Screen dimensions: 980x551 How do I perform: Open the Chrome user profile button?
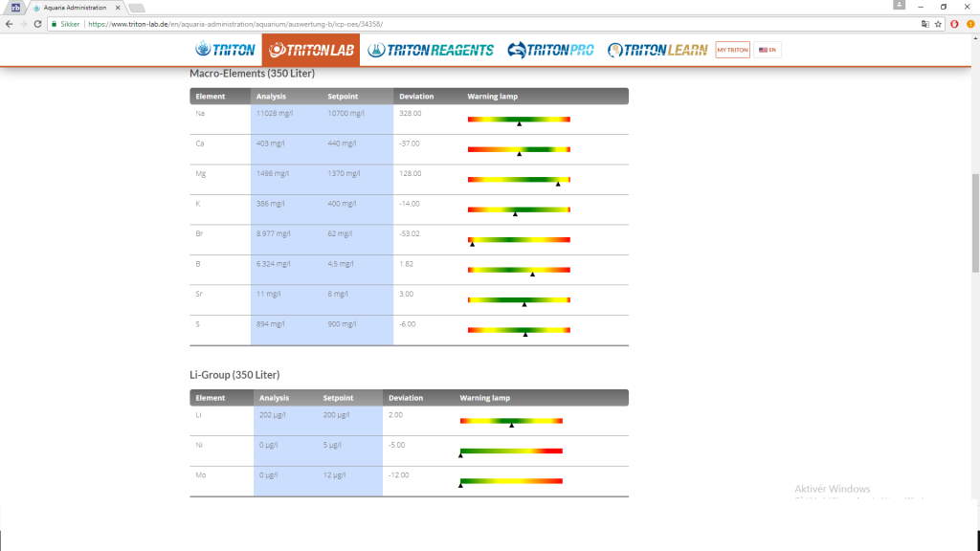(899, 6)
